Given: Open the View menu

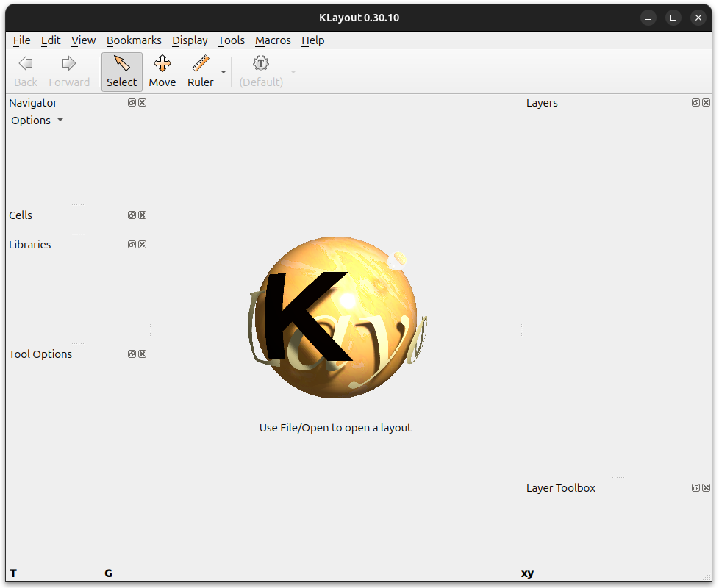Looking at the screenshot, I should [84, 40].
